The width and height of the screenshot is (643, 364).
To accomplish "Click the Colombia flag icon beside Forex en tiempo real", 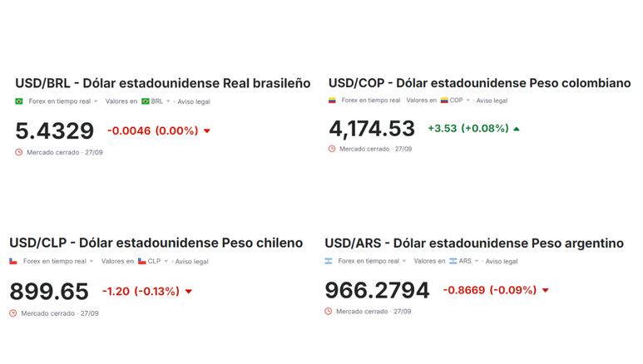I will (x=332, y=100).
